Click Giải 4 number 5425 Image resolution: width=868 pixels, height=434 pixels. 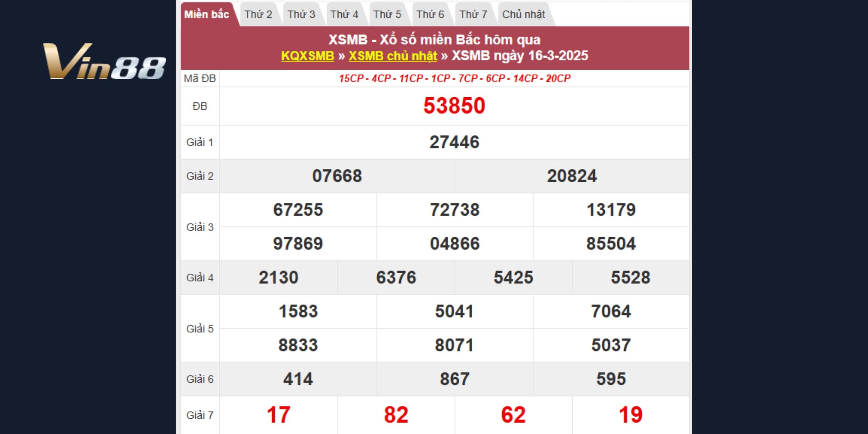[x=514, y=277]
